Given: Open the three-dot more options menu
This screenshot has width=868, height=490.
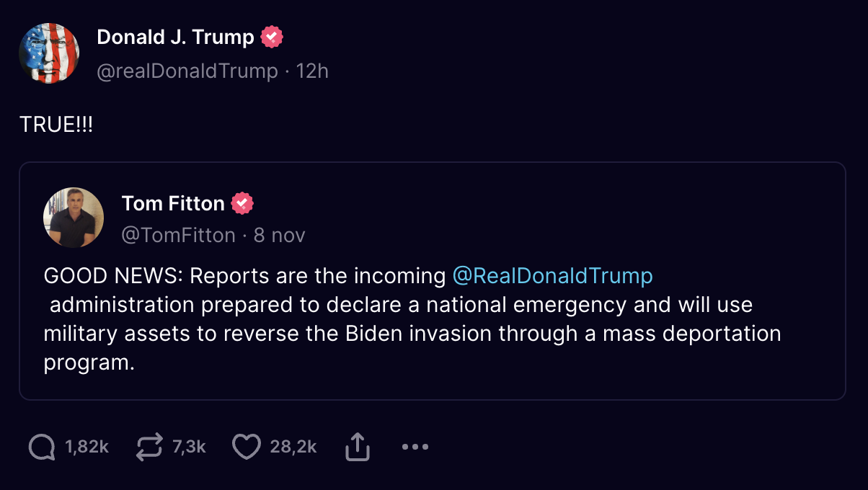Looking at the screenshot, I should click(415, 447).
